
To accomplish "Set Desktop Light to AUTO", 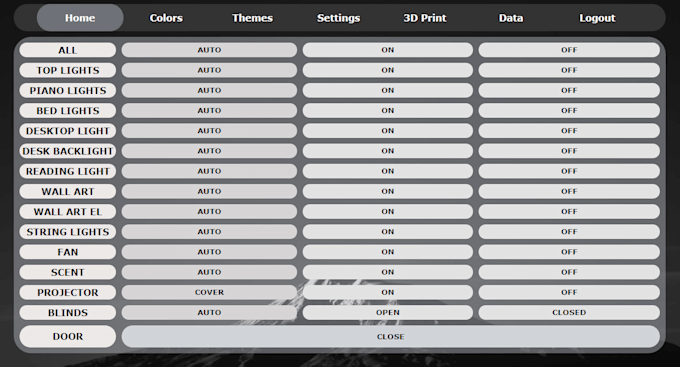I will pyautogui.click(x=209, y=131).
